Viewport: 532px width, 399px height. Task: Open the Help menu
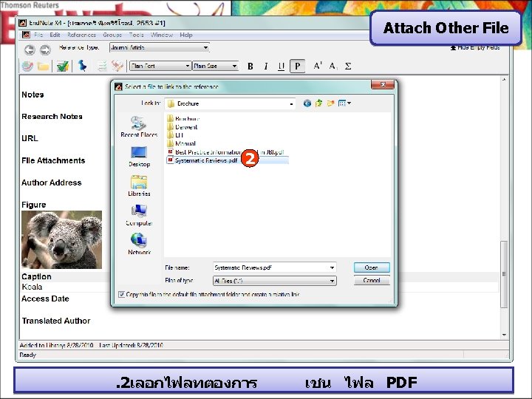click(186, 35)
